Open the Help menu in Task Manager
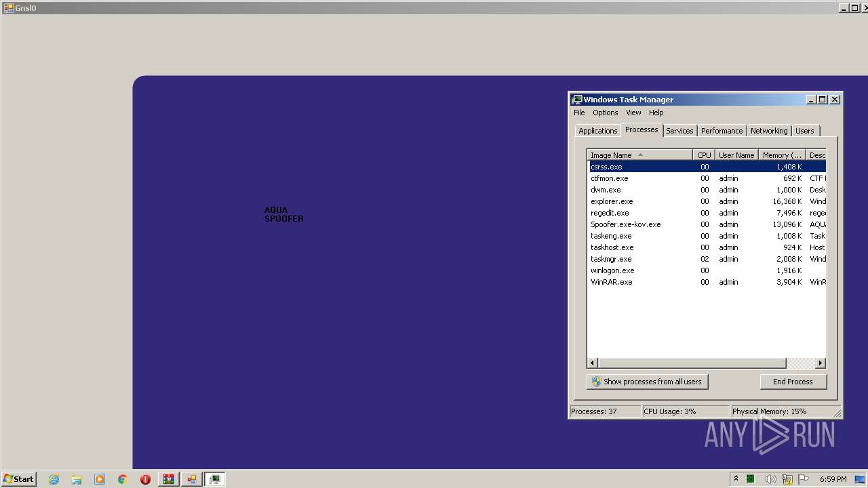This screenshot has height=488, width=868. click(656, 113)
